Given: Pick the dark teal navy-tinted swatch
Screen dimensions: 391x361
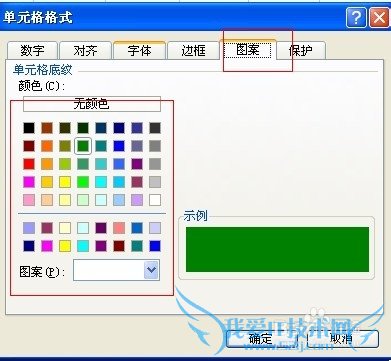Looking at the screenshot, I should coord(101,128).
